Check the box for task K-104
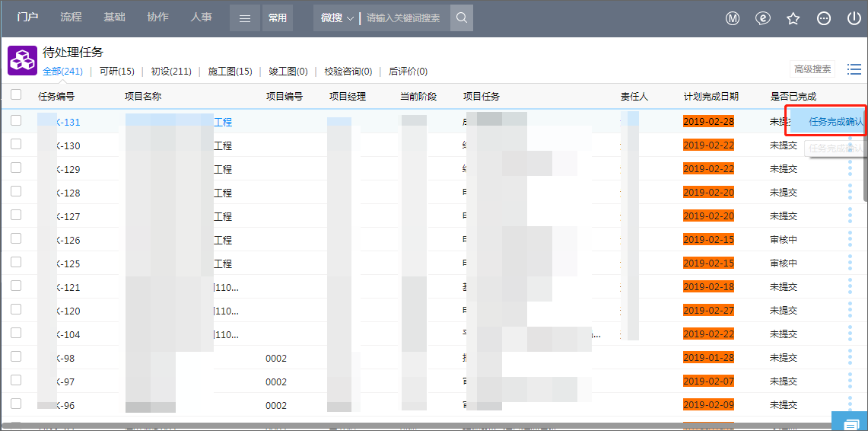 tap(16, 333)
